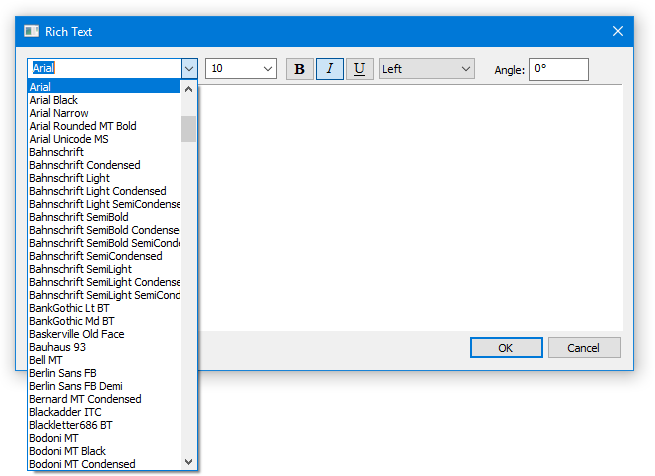The height and width of the screenshot is (476, 655).
Task: Choose Bahnschrift Light font
Action: (104, 178)
